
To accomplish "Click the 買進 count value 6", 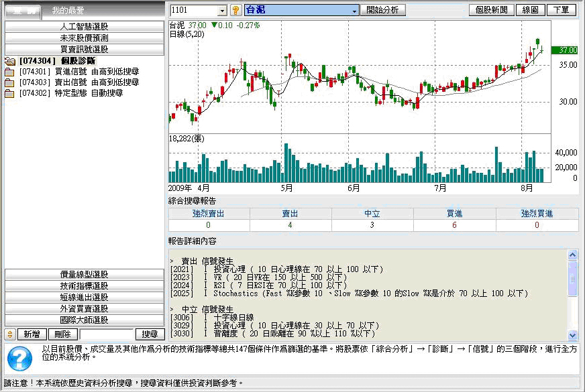I will click(454, 225).
